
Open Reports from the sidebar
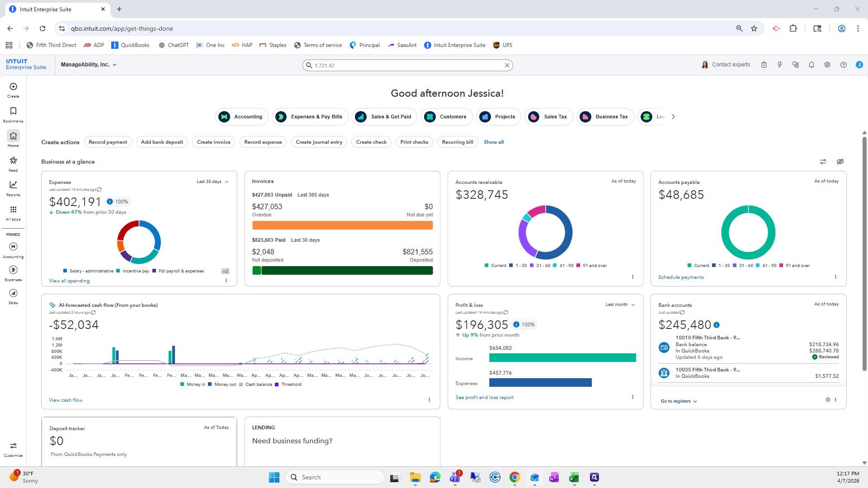[x=13, y=188]
